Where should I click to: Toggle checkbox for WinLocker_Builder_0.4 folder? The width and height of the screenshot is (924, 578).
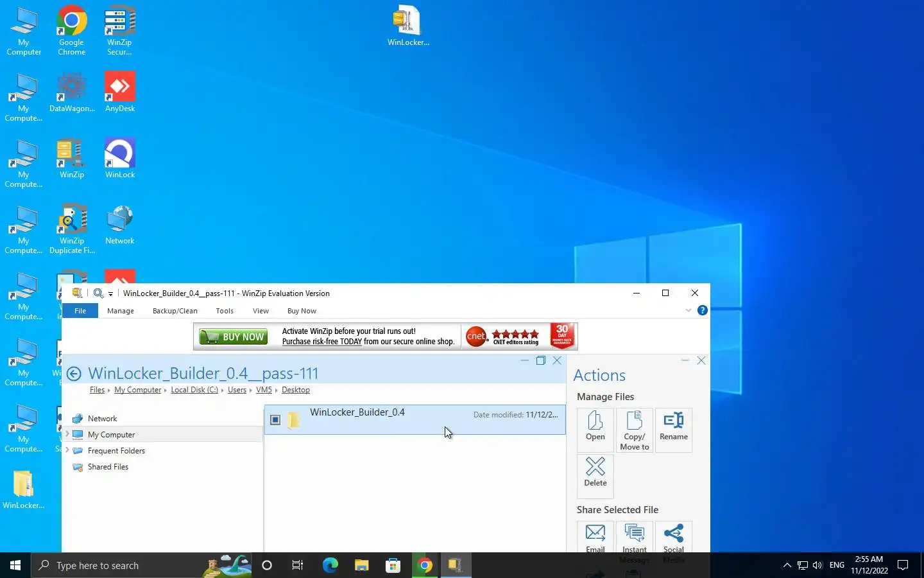click(275, 420)
